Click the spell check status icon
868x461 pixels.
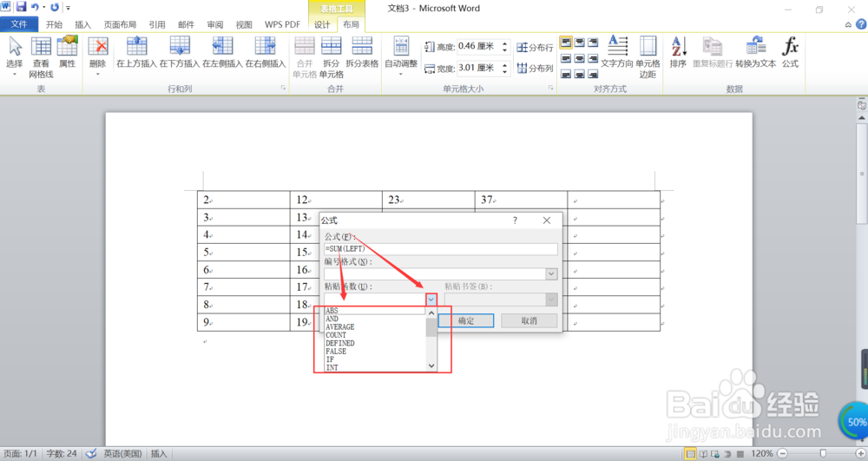[91, 454]
